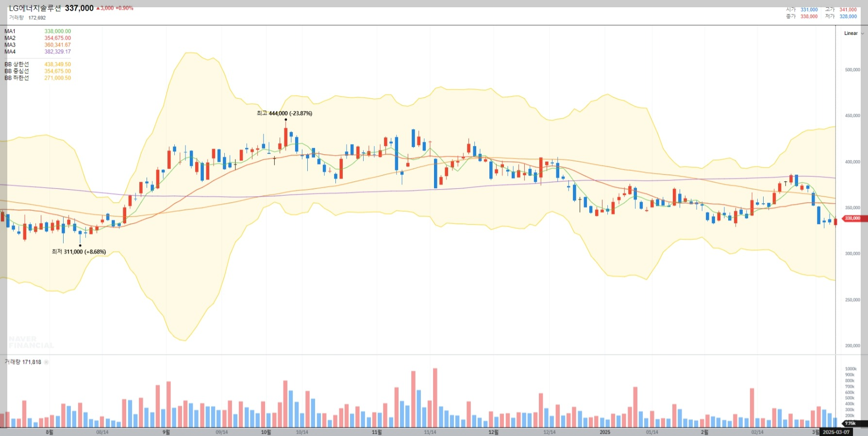
Task: Click the BB 중심선 label
Action: [x=17, y=71]
